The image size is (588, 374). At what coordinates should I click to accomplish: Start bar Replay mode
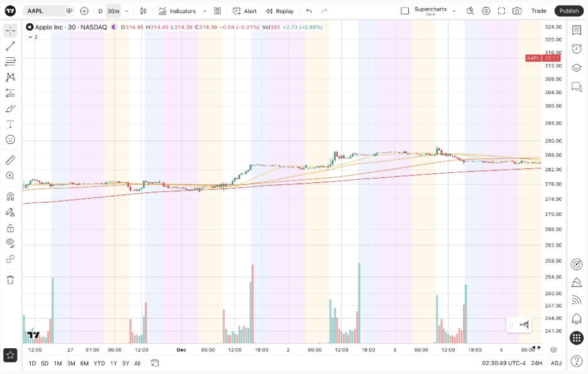280,11
